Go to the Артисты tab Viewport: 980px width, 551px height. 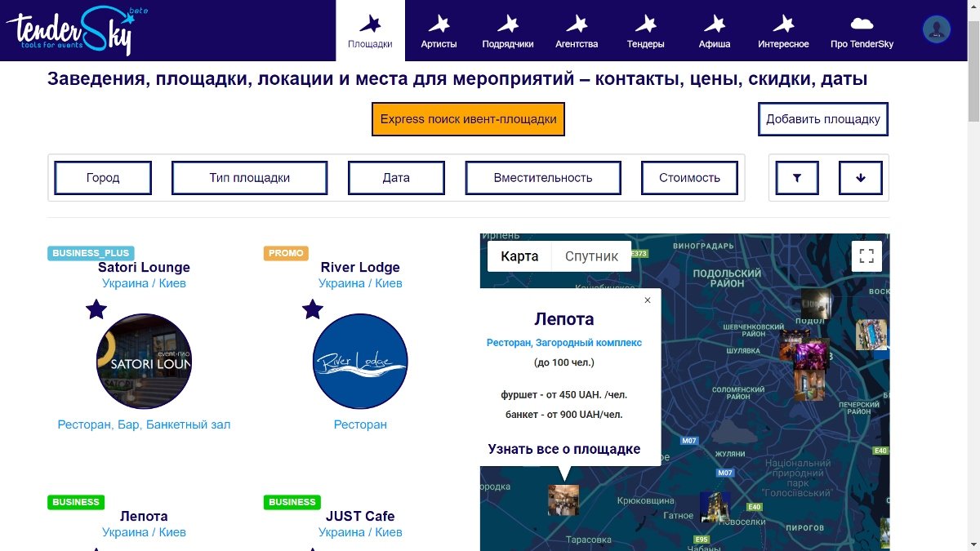(439, 31)
